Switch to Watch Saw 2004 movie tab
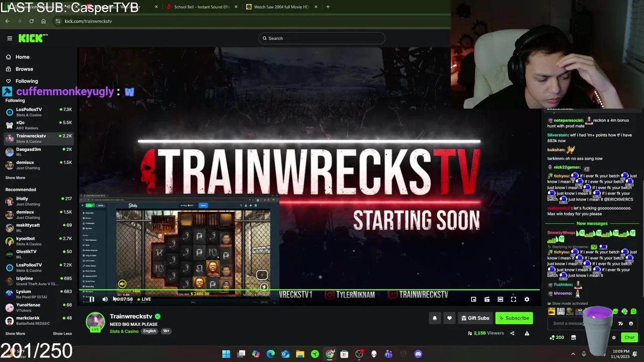The height and width of the screenshot is (362, 644). pos(281,7)
